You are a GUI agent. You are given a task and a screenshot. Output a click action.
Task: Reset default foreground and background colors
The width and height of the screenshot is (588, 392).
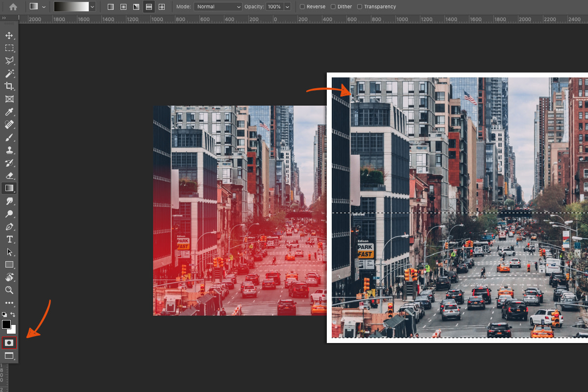click(x=4, y=315)
